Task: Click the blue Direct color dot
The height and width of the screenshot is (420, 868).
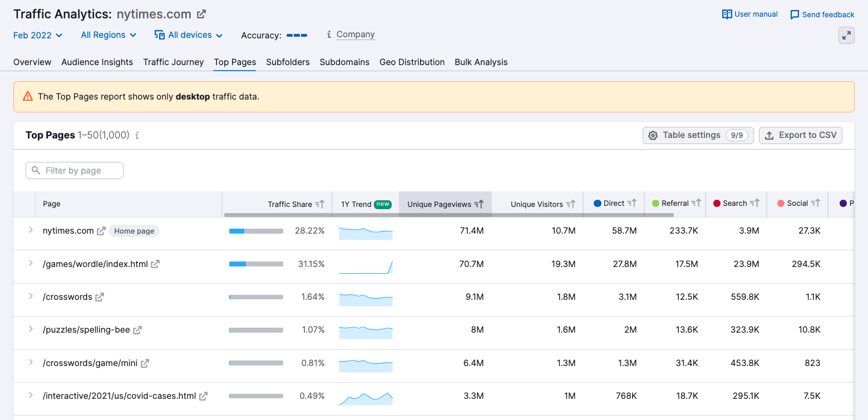Action: [598, 204]
